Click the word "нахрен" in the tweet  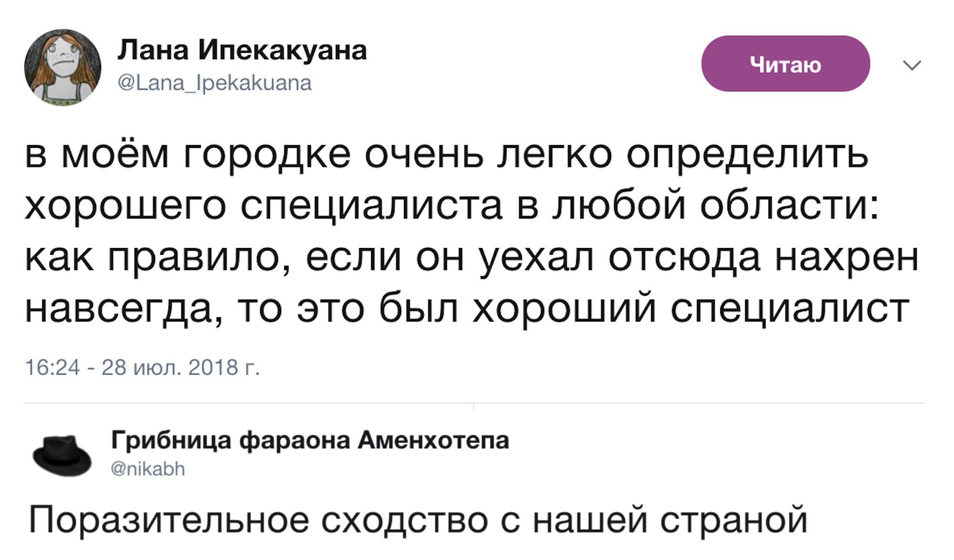click(847, 257)
